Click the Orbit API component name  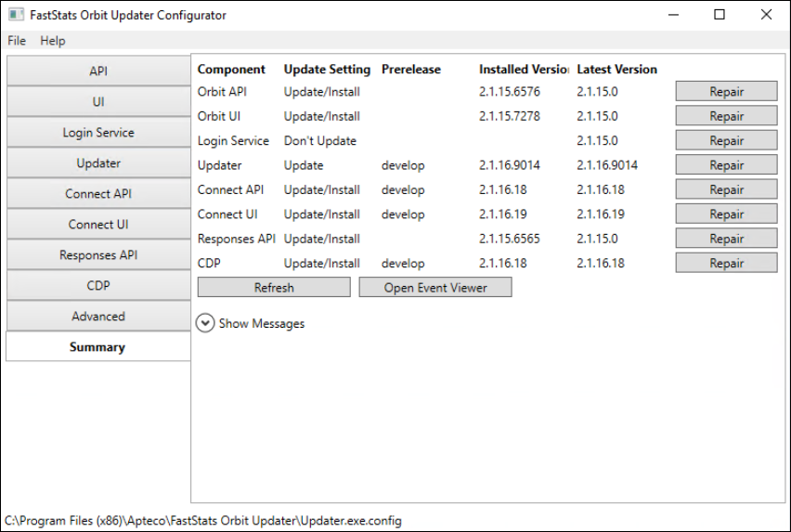(x=222, y=92)
